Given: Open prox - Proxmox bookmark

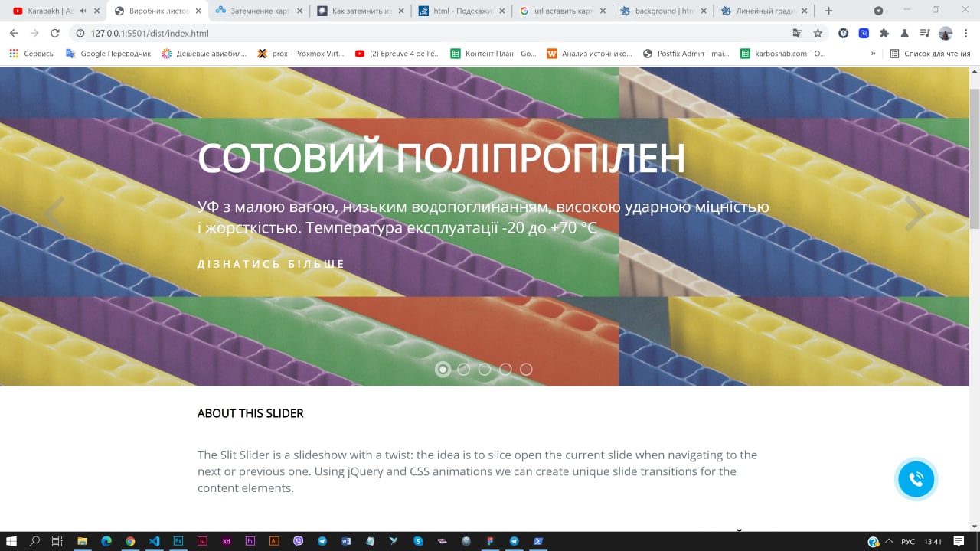Looking at the screenshot, I should (300, 54).
